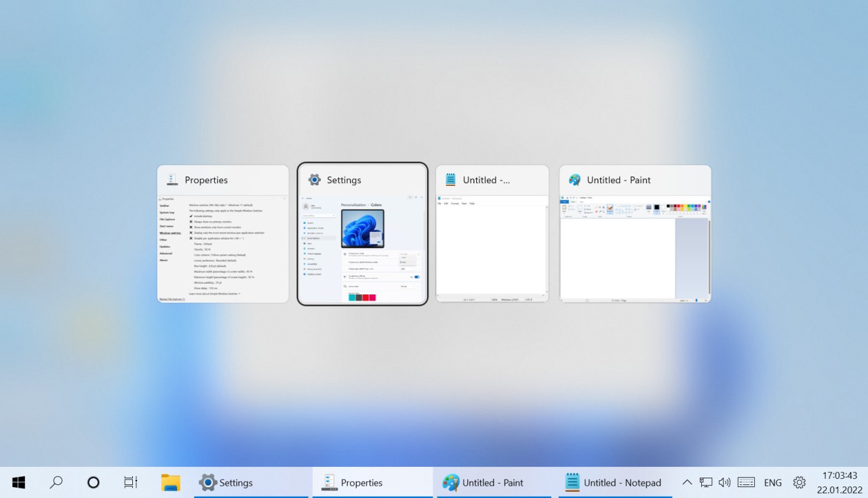This screenshot has width=868, height=498.
Task: Click Untitled - Paint on the taskbar
Action: (492, 482)
